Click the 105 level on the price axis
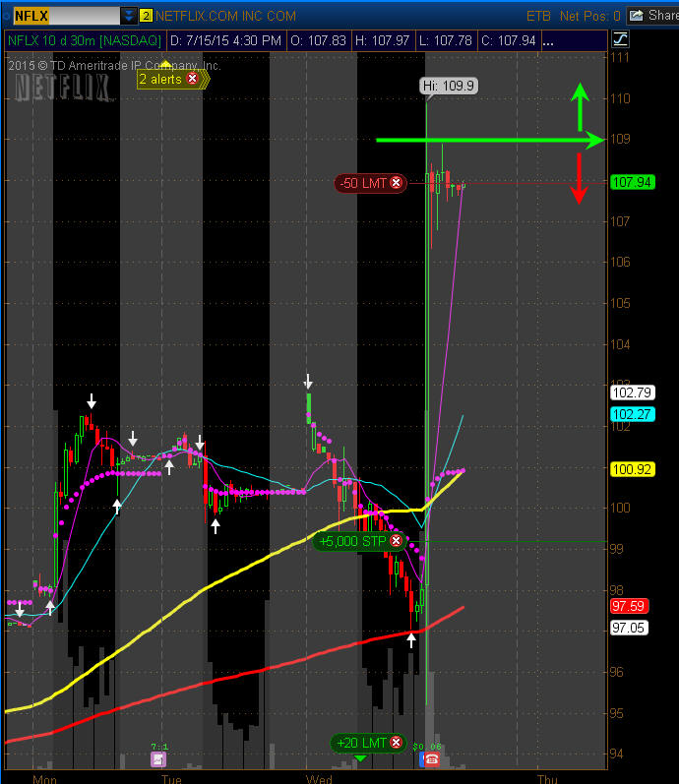679x784 pixels. [619, 303]
